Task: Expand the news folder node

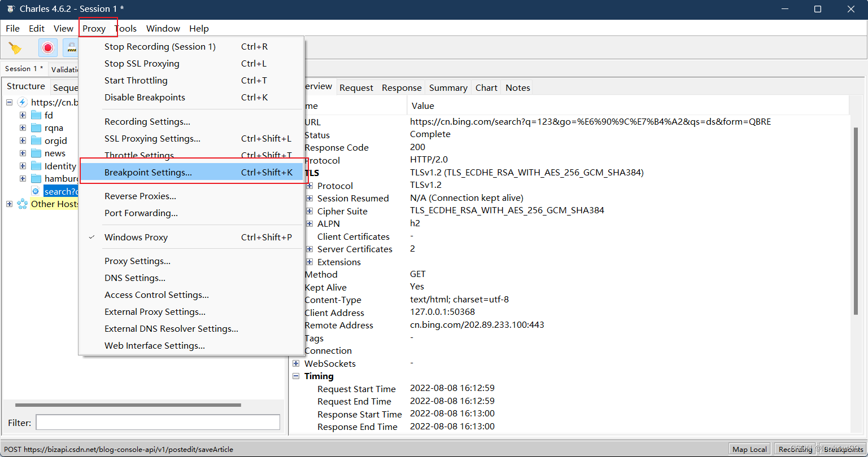Action: [x=23, y=153]
